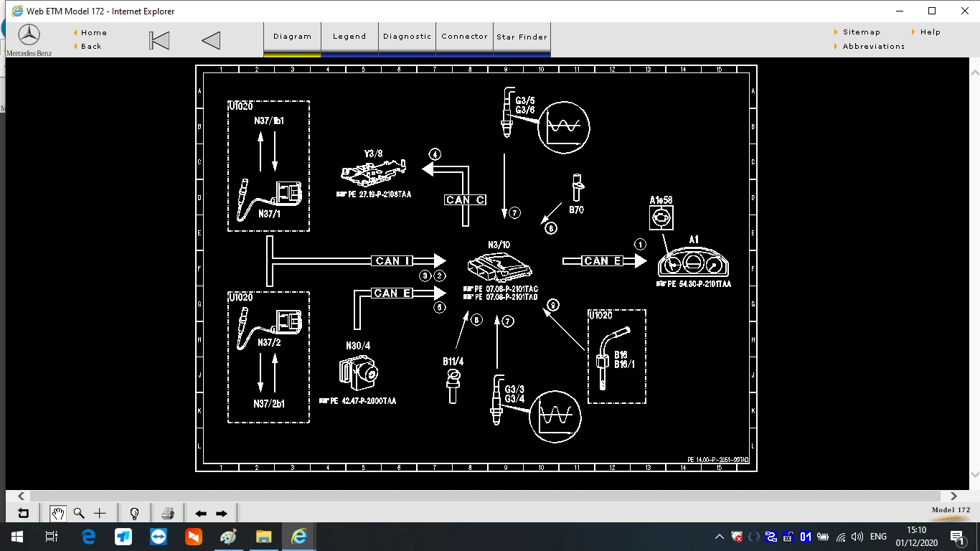Image resolution: width=980 pixels, height=551 pixels.
Task: Switch to the Diagram tab
Action: point(292,37)
